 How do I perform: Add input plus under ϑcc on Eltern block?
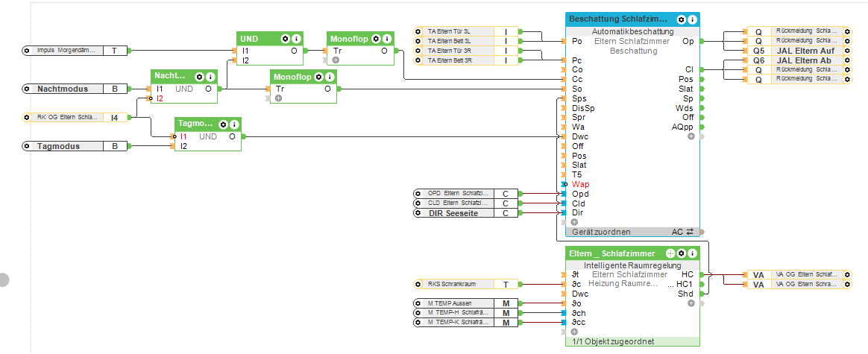coord(574,332)
